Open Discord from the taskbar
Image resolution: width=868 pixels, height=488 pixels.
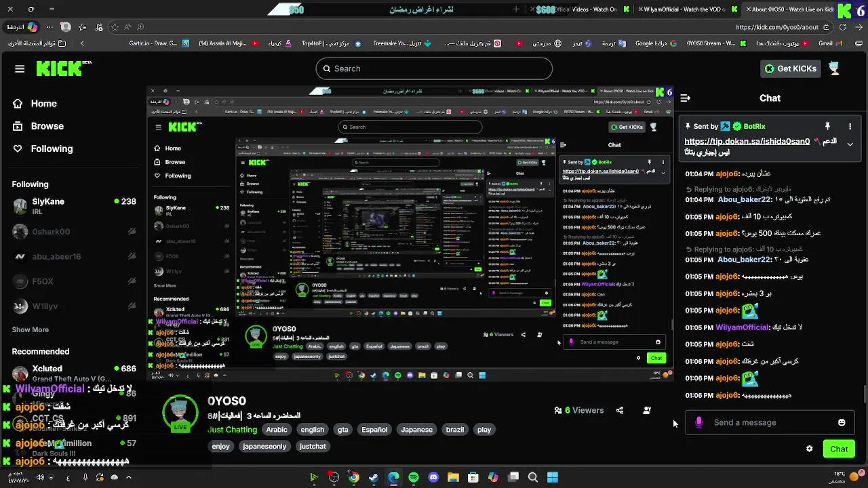click(x=433, y=477)
